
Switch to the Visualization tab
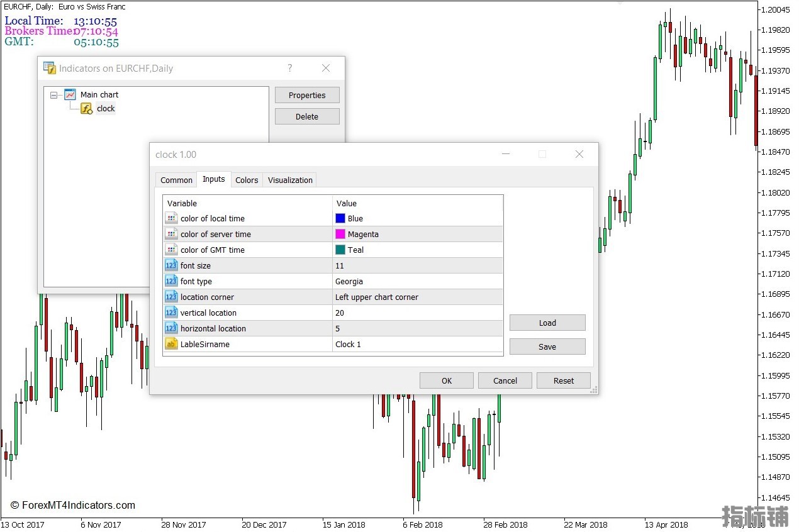click(x=290, y=180)
